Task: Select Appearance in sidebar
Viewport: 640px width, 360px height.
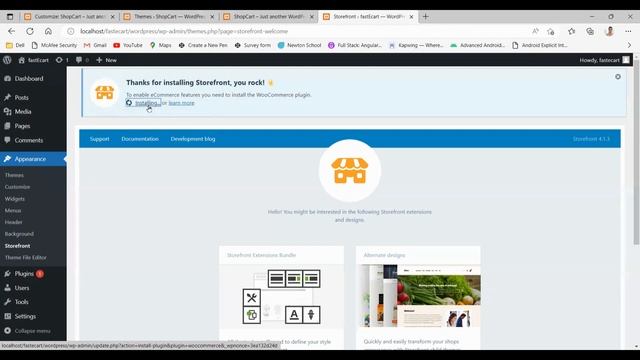Action: point(33,159)
